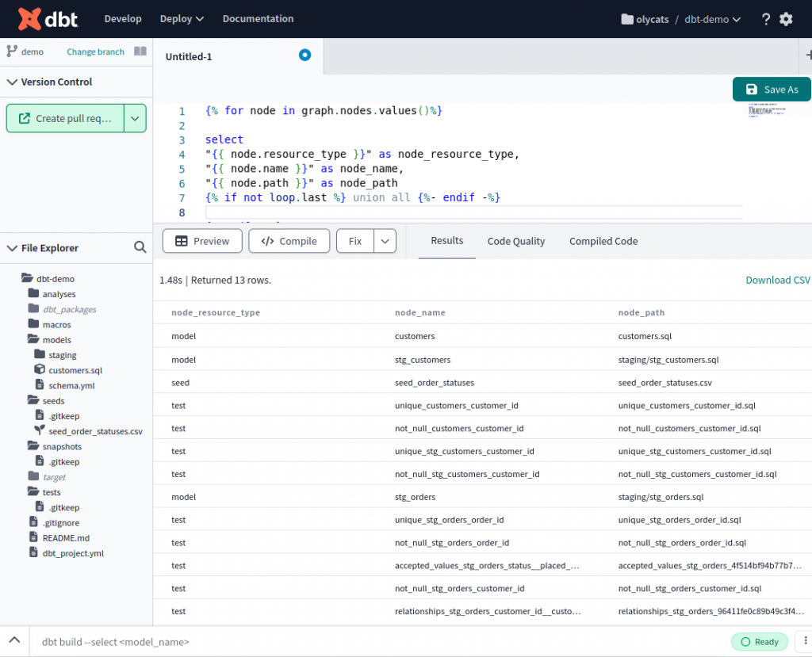Viewport: 812px width, 657px height.
Task: Open the Documentation menu item
Action: (258, 19)
